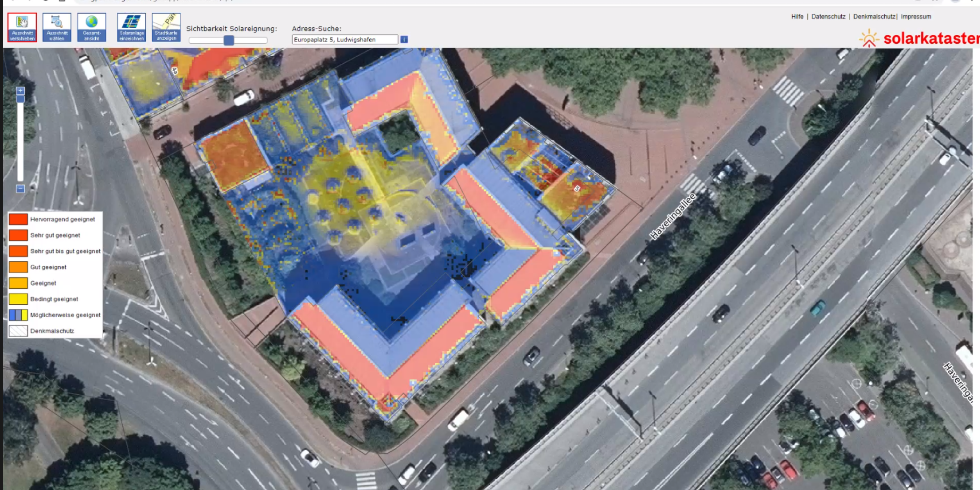Toggle the Stadtkarte anzeigen map view
The image size is (980, 490).
166,27
